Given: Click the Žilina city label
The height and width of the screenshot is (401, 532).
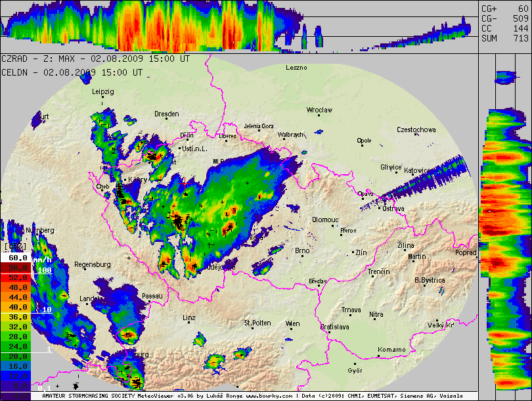Looking at the screenshot, I should coord(406,245).
